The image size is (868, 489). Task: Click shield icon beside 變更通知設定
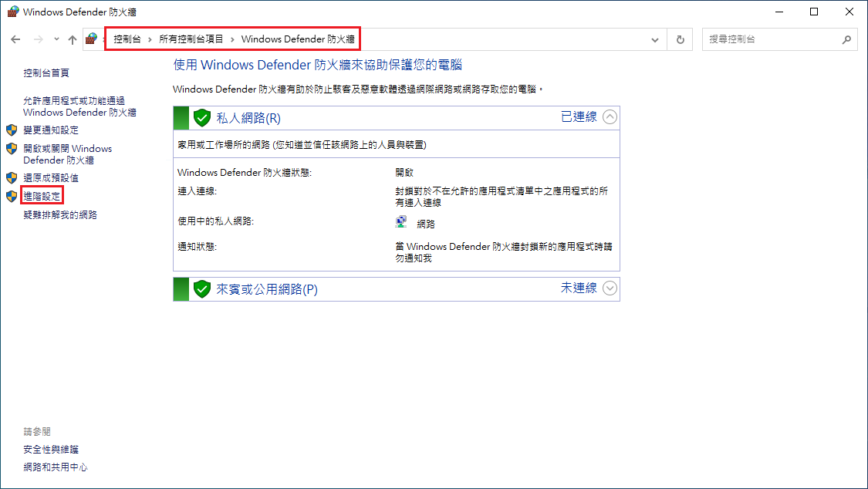click(x=12, y=130)
